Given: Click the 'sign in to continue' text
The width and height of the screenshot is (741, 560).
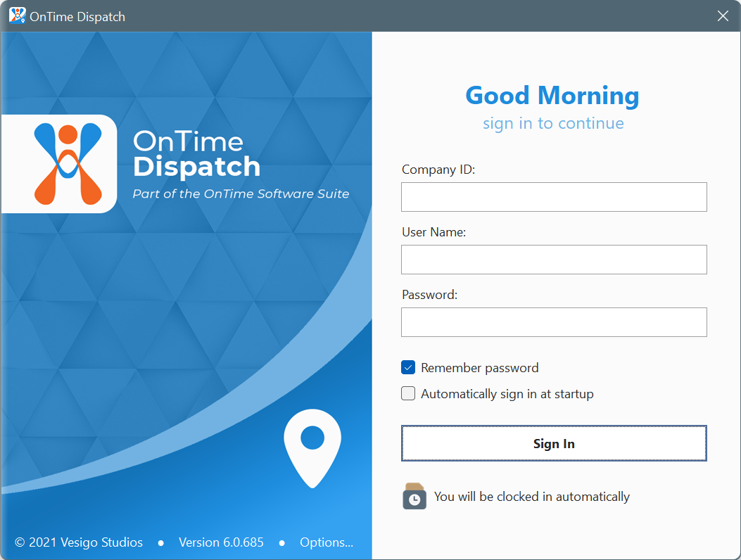Looking at the screenshot, I should point(553,123).
